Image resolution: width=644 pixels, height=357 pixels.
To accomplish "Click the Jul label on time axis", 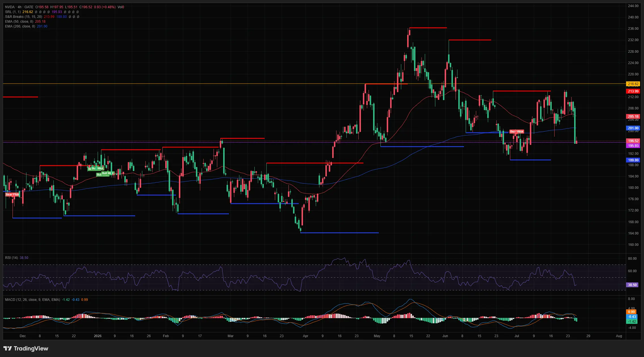I will 517,336.
